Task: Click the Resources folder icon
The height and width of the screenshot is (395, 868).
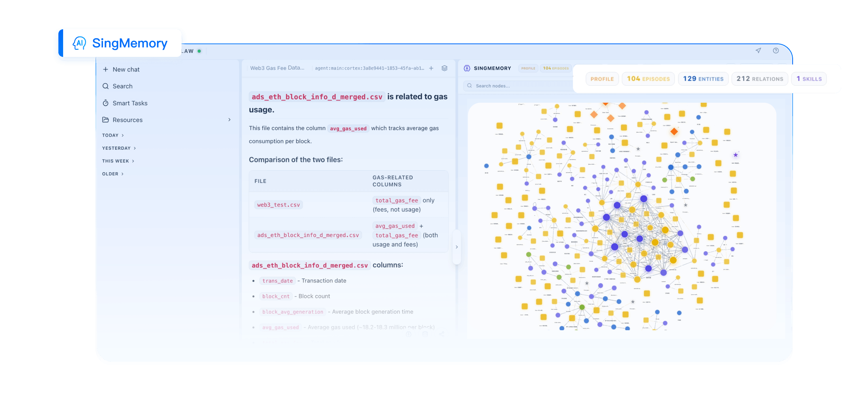Action: (105, 120)
